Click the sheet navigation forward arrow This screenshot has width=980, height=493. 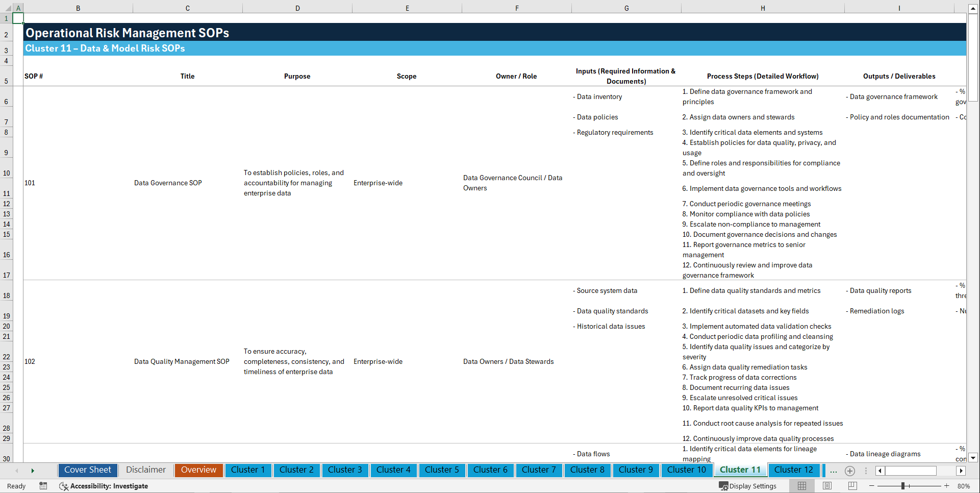pyautogui.click(x=33, y=471)
